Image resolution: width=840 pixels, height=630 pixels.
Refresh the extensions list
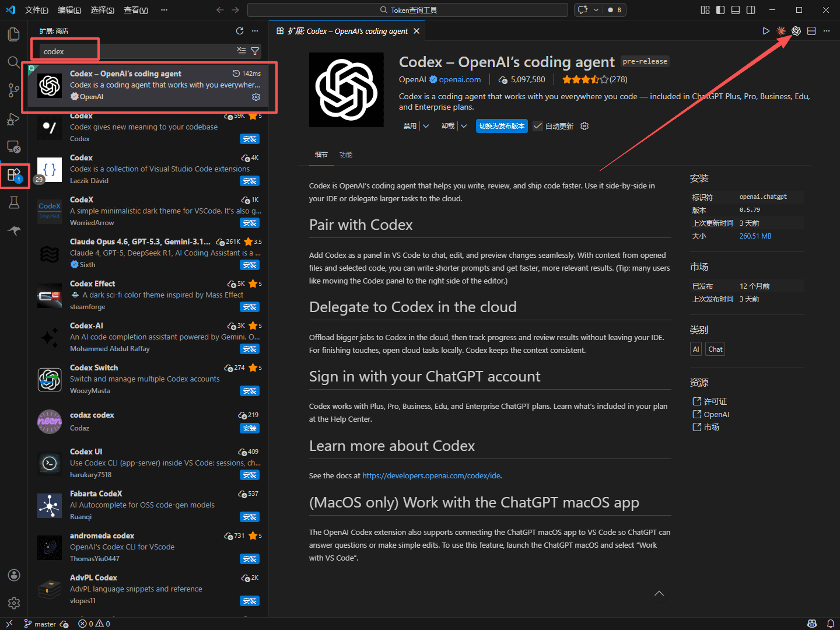coord(240,30)
